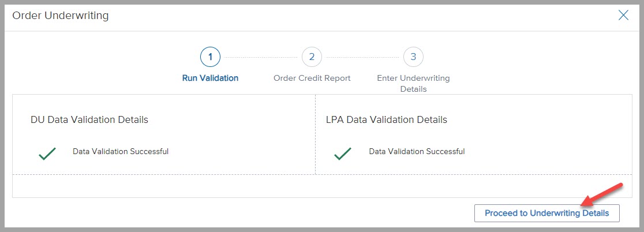Viewport: 644px width, 232px height.
Task: Switch to the Order Credit Report step
Action: (312, 78)
